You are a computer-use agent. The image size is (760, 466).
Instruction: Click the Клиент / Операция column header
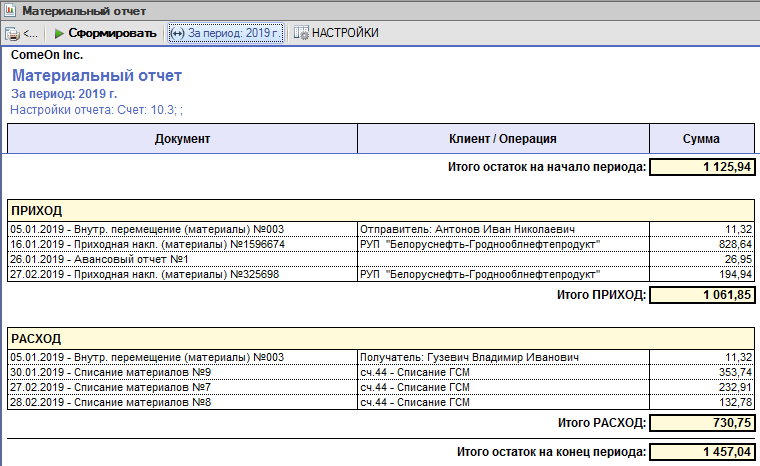[x=503, y=139]
